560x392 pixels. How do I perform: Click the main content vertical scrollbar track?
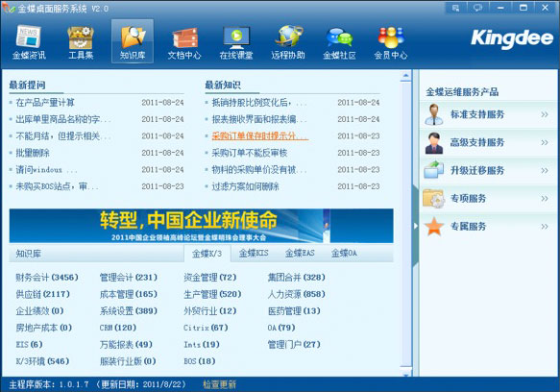click(405, 225)
